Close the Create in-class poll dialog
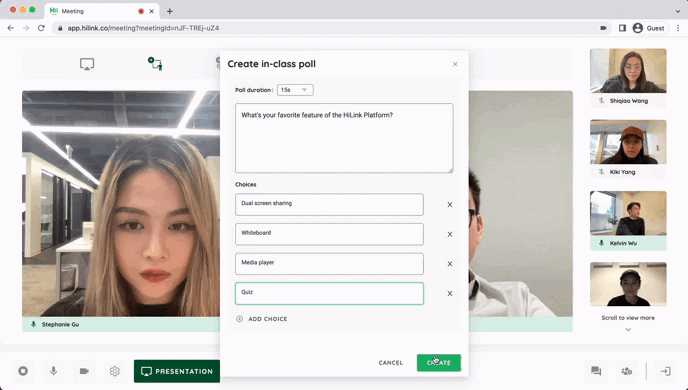The image size is (688, 390). [x=455, y=64]
